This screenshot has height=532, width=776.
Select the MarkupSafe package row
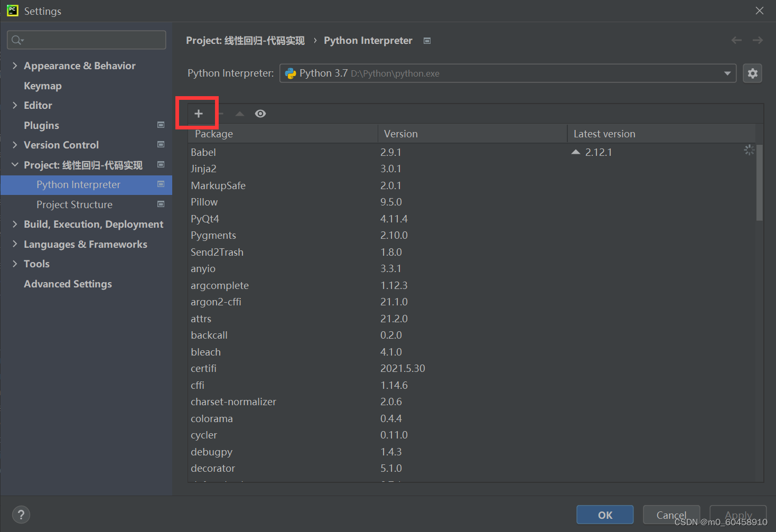tap(472, 185)
